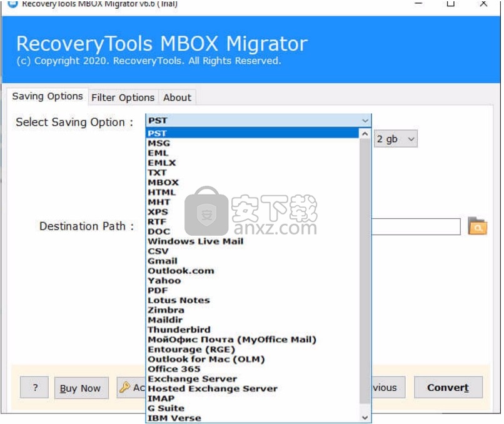504x424 pixels.
Task: Choose IBM Verse option
Action: click(x=253, y=418)
